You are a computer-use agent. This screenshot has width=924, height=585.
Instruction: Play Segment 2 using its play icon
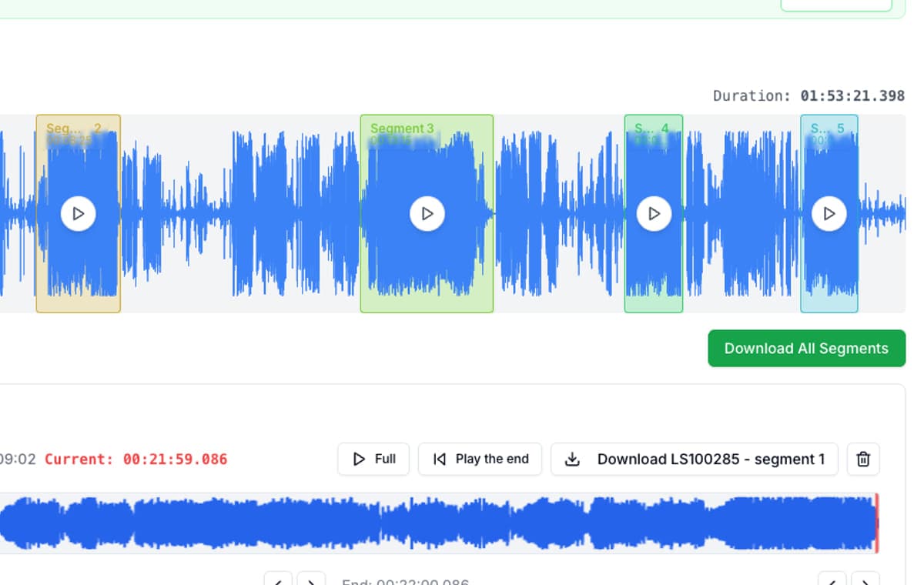[x=78, y=213]
